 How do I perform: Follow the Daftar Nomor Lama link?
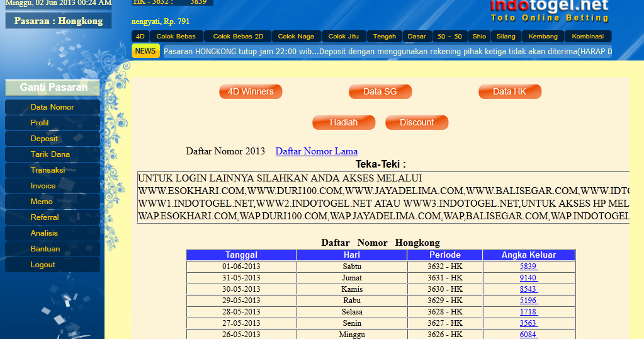316,151
